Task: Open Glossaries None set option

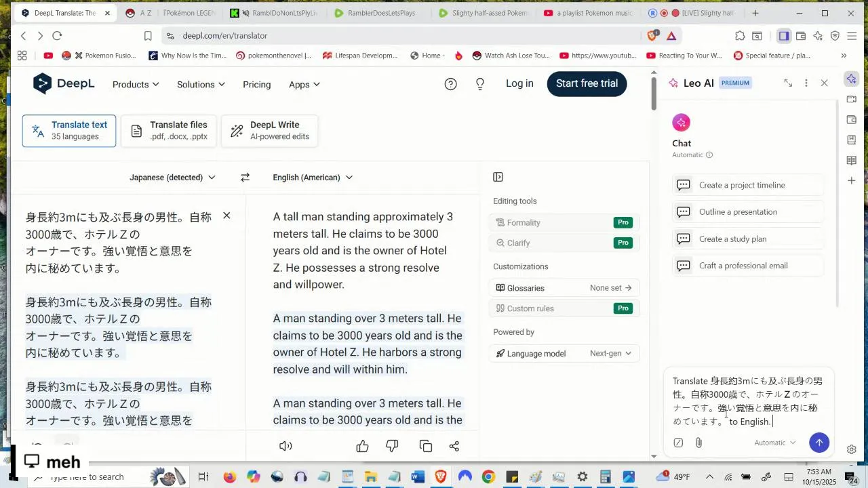Action: (x=564, y=288)
